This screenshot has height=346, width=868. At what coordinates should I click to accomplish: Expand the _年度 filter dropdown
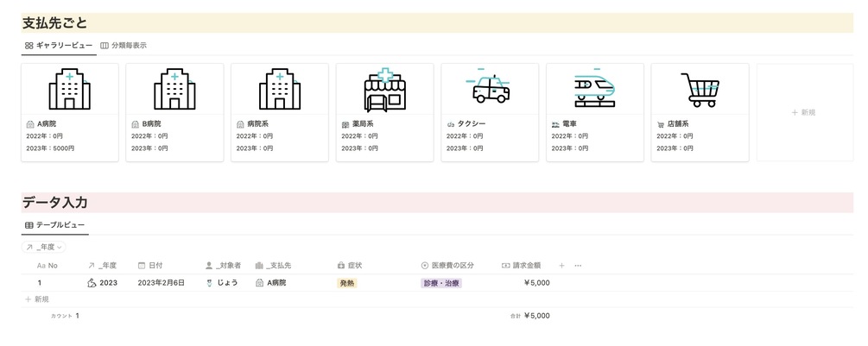(x=44, y=247)
